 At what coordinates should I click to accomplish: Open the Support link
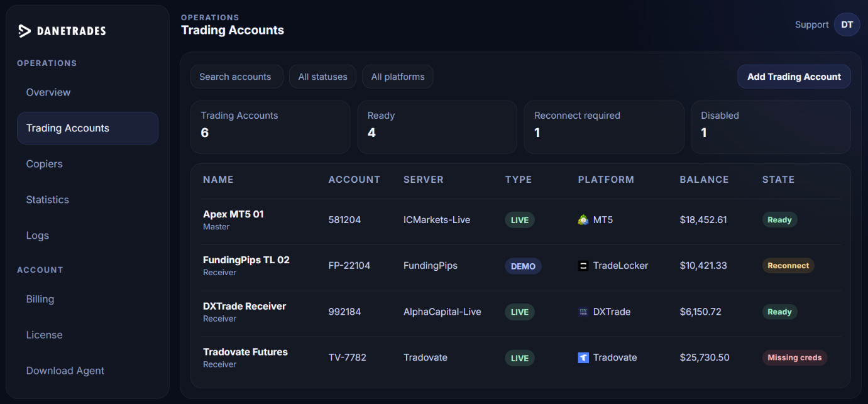point(811,25)
